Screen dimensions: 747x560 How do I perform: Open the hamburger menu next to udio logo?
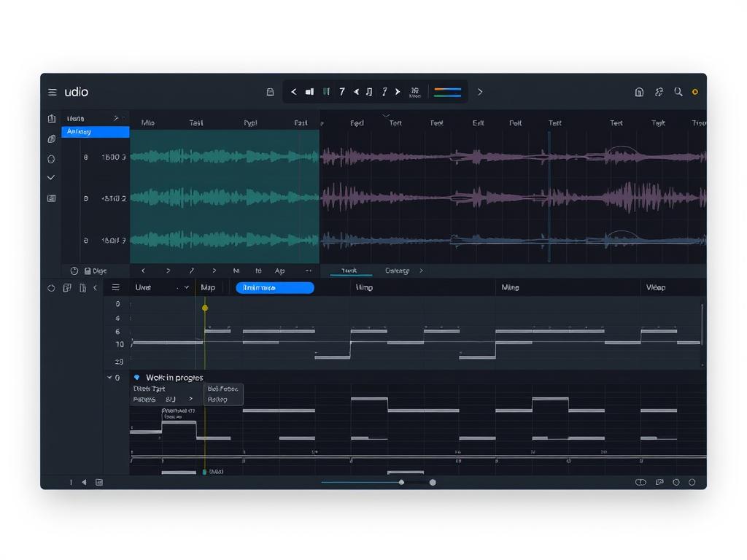51,92
